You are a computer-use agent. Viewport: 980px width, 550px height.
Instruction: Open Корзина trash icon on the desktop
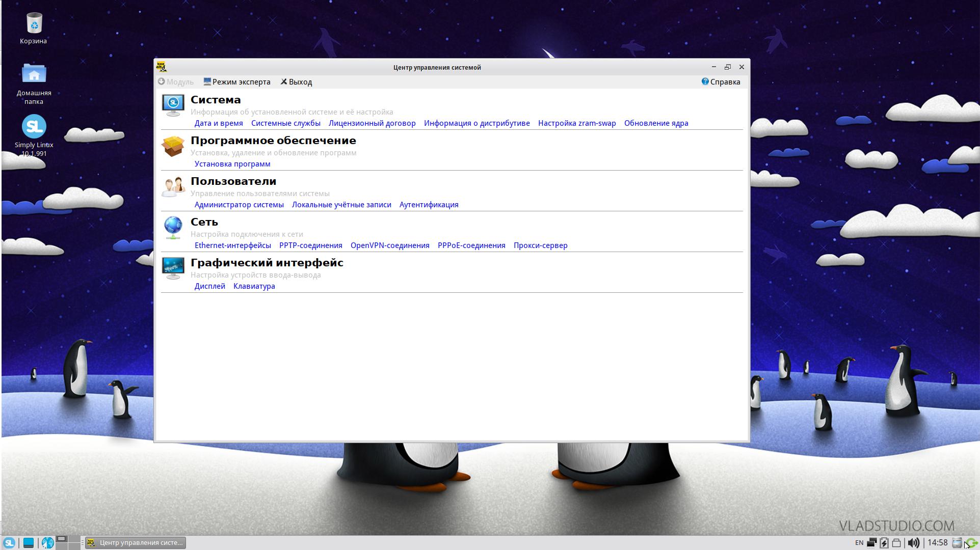[x=34, y=23]
